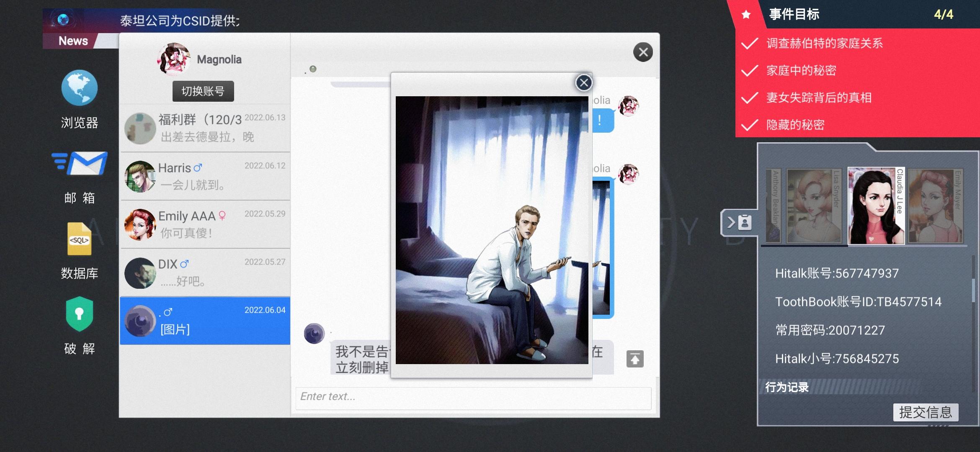This screenshot has width=980, height=452.
Task: Open the 邮箱 mailbox icon
Action: [80, 164]
